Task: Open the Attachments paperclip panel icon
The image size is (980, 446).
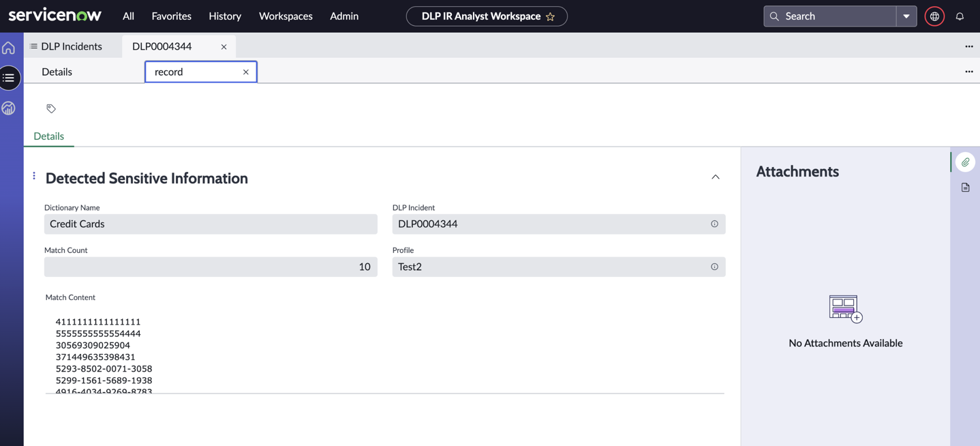Action: point(966,162)
